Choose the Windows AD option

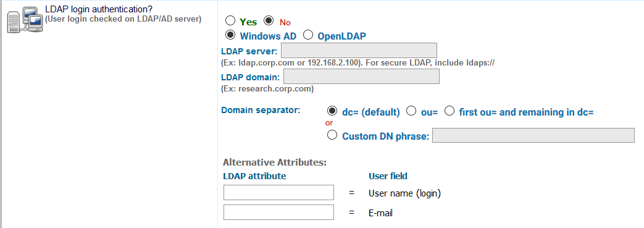coord(230,35)
